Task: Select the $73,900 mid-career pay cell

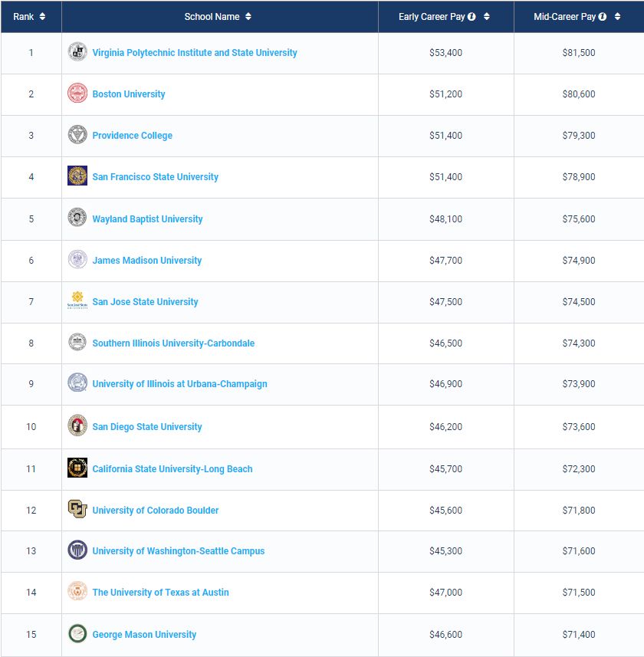Action: click(579, 384)
